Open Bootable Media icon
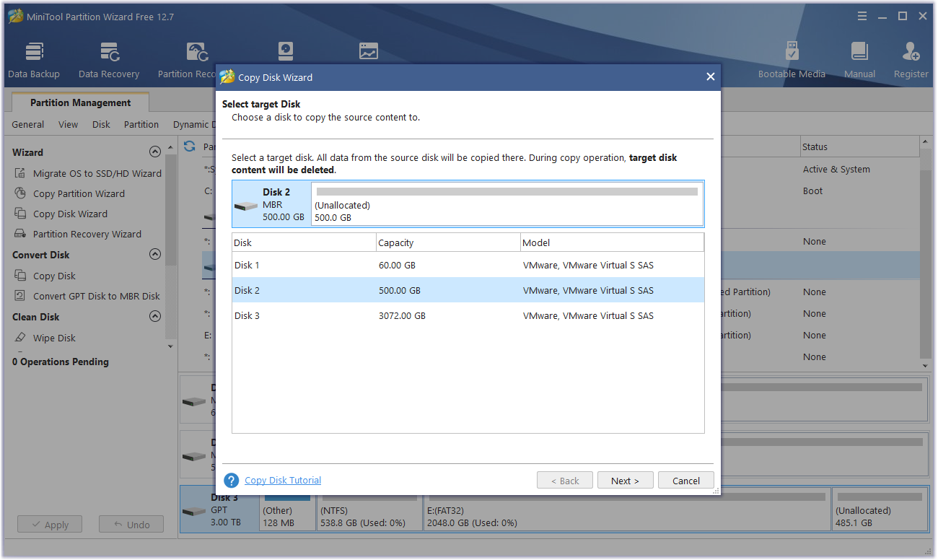Viewport: 938px width, 560px height. (x=792, y=52)
